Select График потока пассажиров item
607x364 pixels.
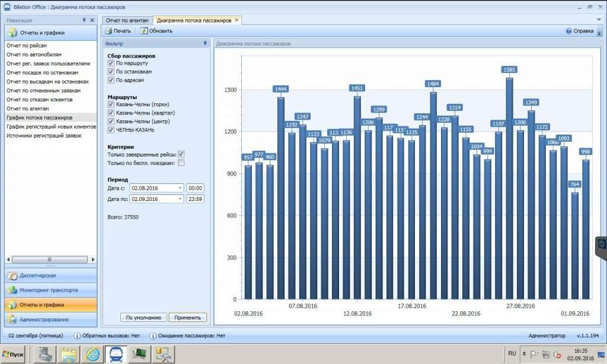[x=51, y=117]
